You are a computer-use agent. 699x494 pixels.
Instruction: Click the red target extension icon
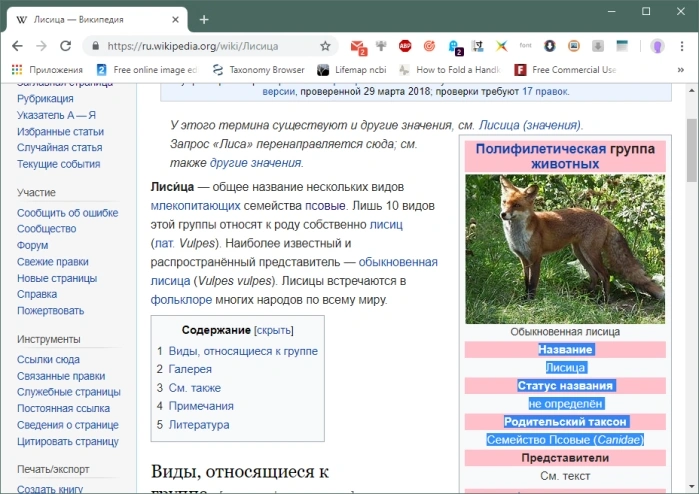tap(429, 45)
